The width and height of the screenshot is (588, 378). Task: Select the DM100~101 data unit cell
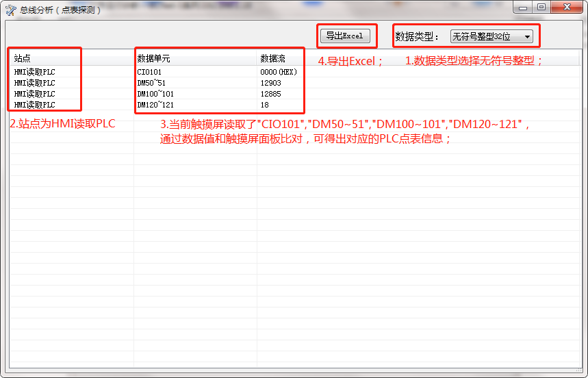pyautogui.click(x=155, y=94)
